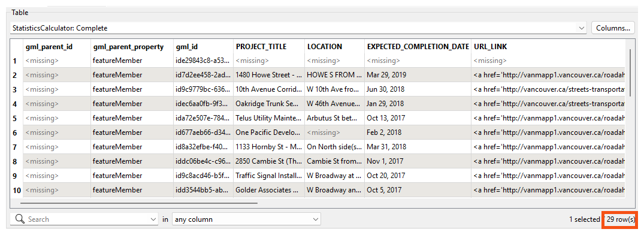
Task: Click the 'Jan 29, 2018' date cell
Action: 418,104
